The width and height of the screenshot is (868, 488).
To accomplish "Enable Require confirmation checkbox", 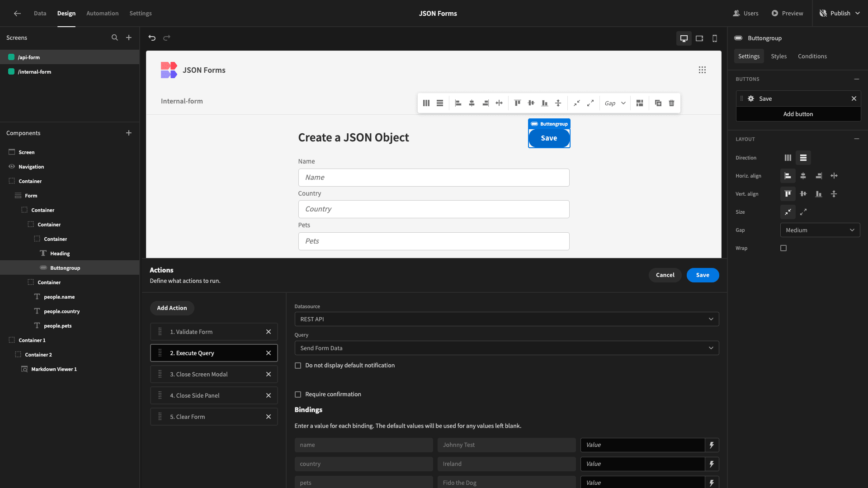I will (298, 394).
